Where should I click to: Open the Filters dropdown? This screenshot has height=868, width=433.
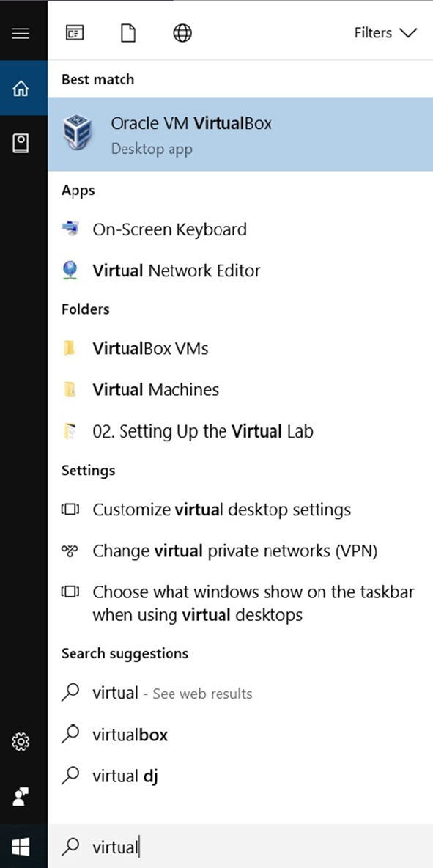385,32
